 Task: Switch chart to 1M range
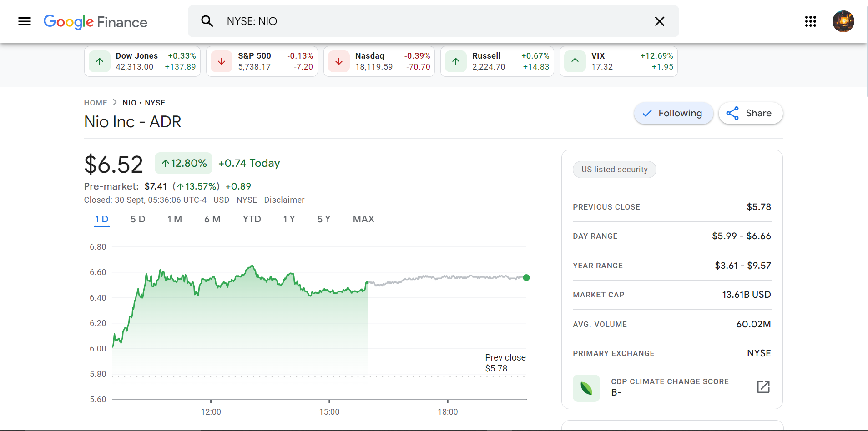pos(175,219)
